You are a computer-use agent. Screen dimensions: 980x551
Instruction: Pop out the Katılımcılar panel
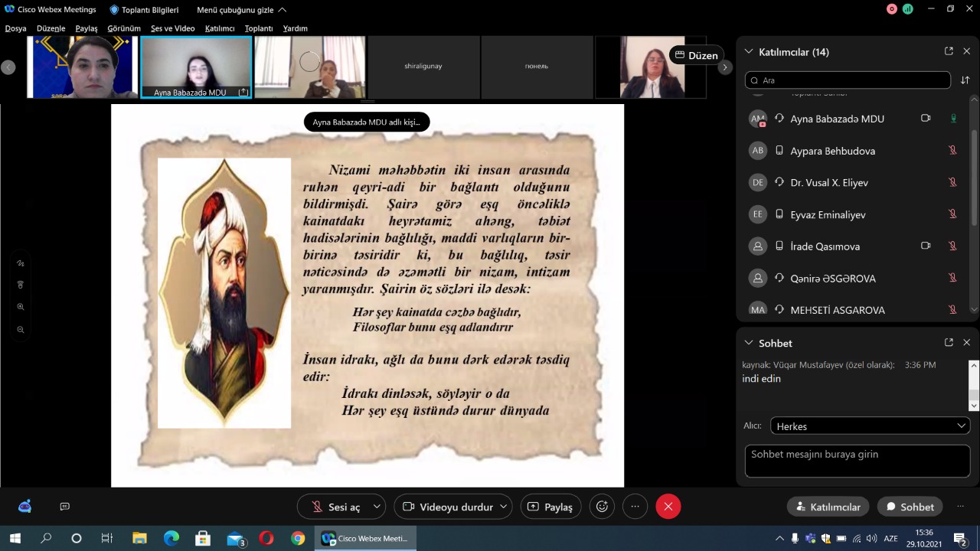point(949,51)
